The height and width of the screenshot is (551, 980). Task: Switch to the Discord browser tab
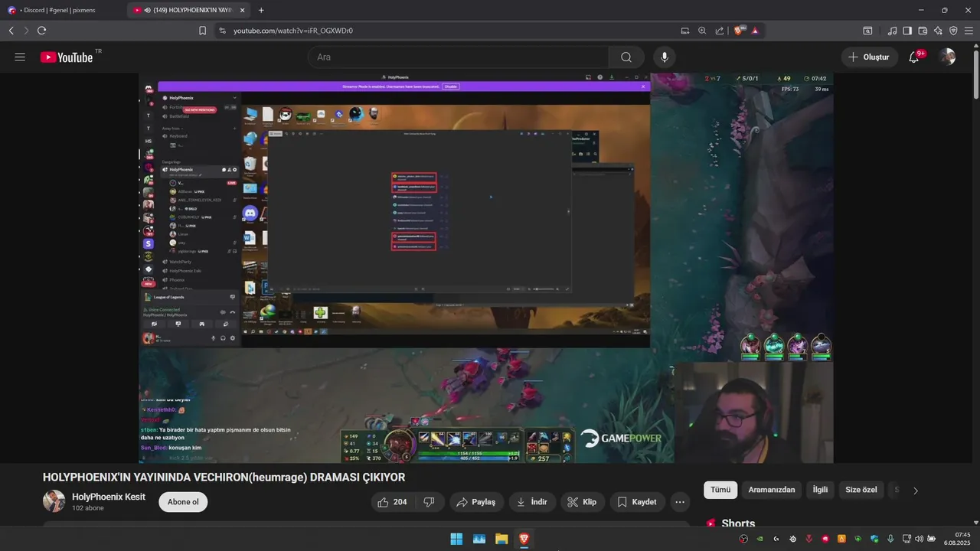[x=63, y=10]
